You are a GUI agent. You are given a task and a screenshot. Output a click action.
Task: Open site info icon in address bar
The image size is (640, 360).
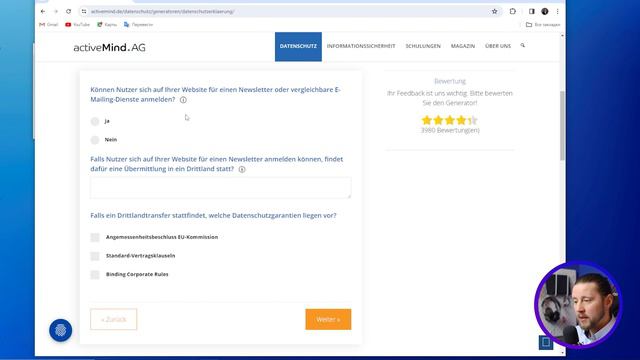[84, 11]
